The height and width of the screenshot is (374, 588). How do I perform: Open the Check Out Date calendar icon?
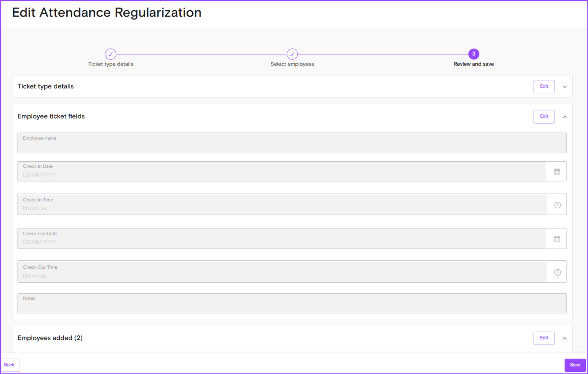[557, 239]
